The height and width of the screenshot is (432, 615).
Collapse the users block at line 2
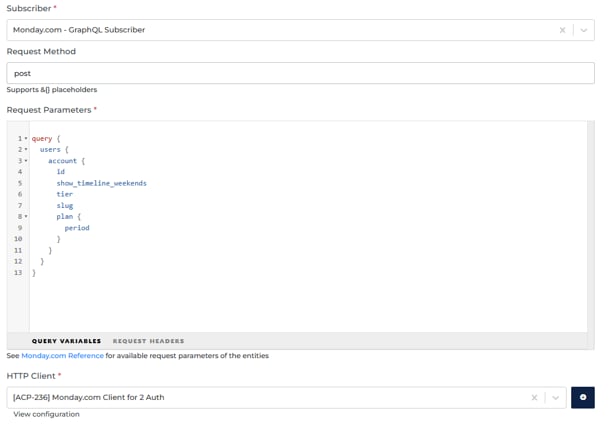point(26,149)
